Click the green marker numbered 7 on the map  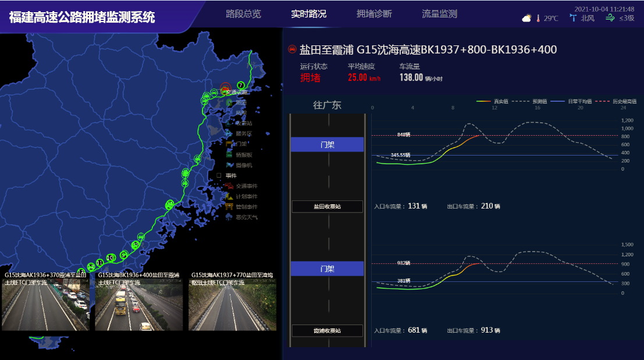pyautogui.click(x=240, y=85)
